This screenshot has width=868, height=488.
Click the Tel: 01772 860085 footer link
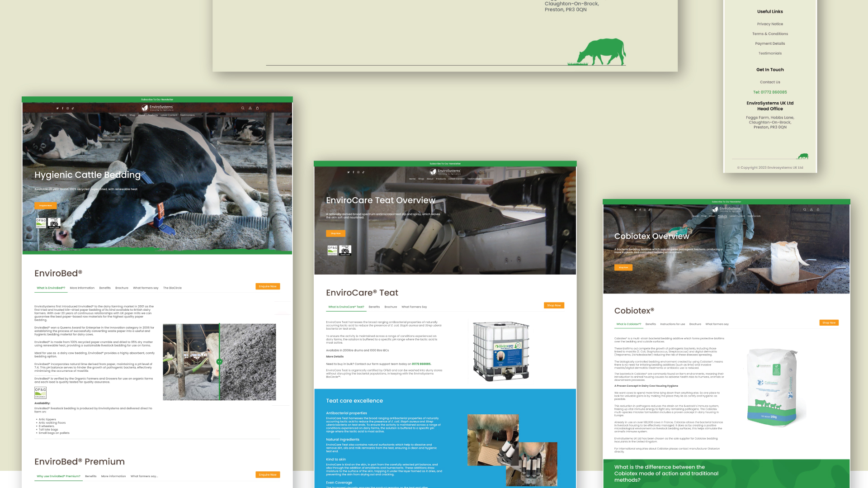(770, 92)
